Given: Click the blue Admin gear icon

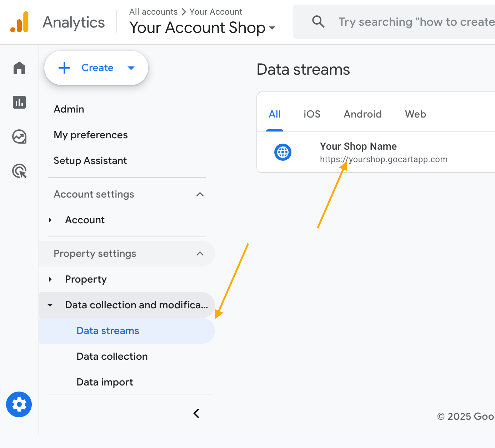Looking at the screenshot, I should (x=19, y=404).
